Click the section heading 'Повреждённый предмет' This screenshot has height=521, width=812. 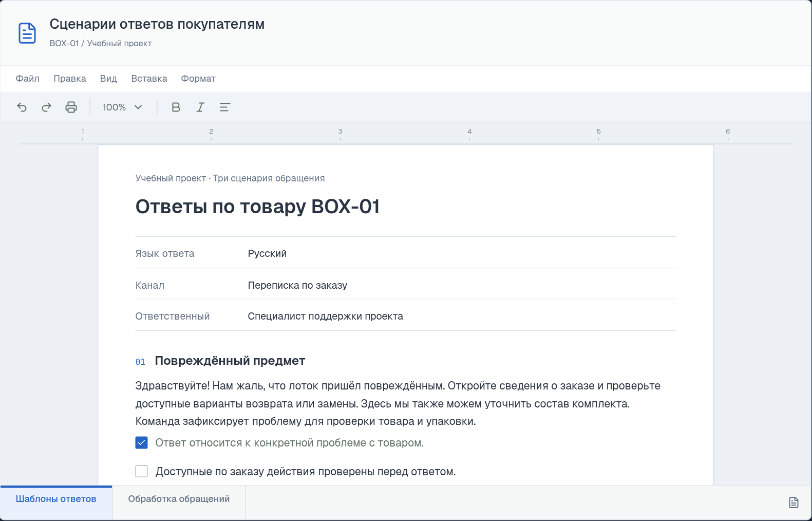230,361
